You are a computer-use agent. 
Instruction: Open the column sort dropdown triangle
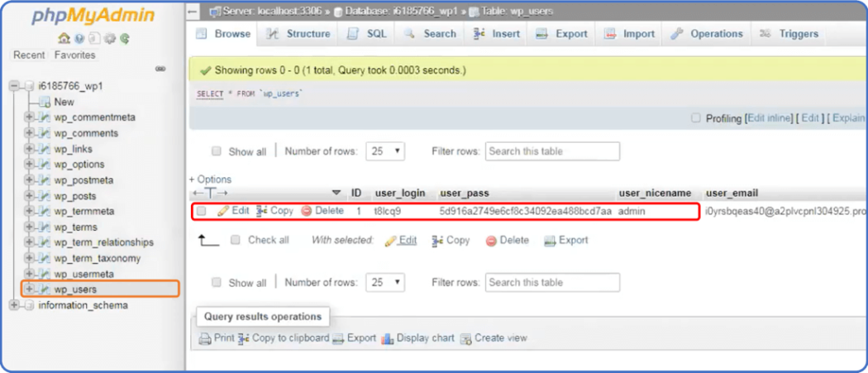coord(336,193)
